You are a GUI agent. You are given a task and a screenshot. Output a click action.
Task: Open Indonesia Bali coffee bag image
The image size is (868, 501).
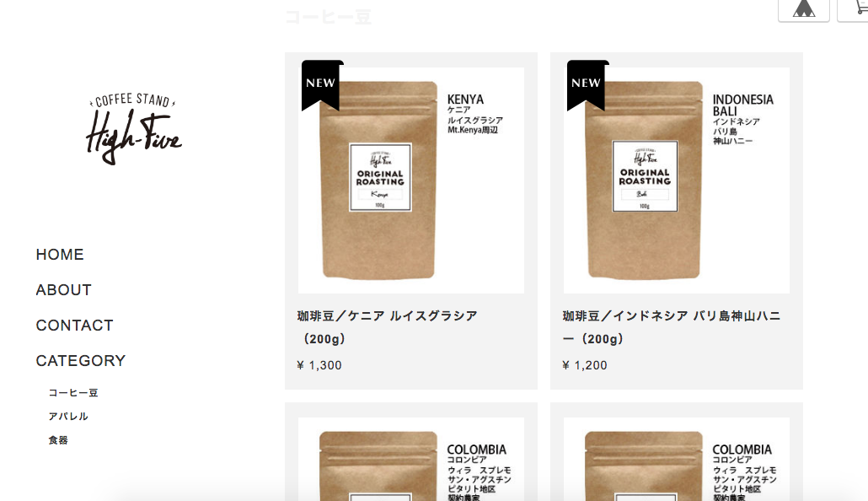click(x=677, y=180)
